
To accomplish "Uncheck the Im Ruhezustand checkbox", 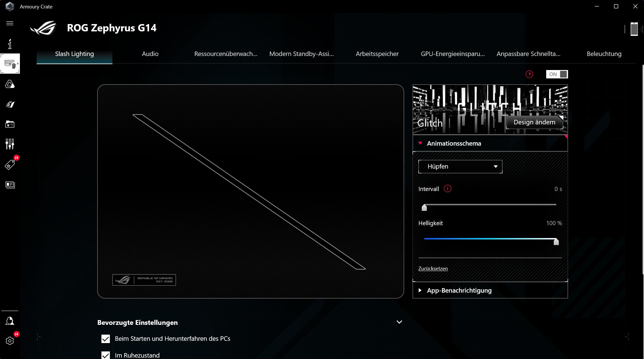I will coord(106,355).
